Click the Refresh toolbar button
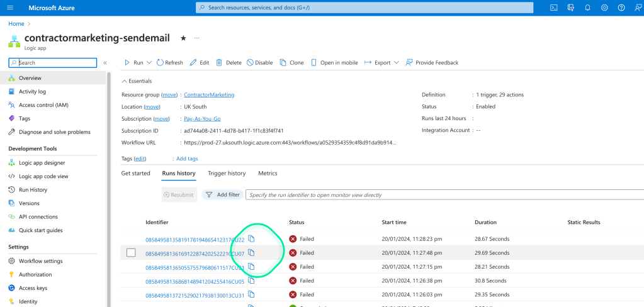Screen dimensions: 644x307 tap(169, 63)
